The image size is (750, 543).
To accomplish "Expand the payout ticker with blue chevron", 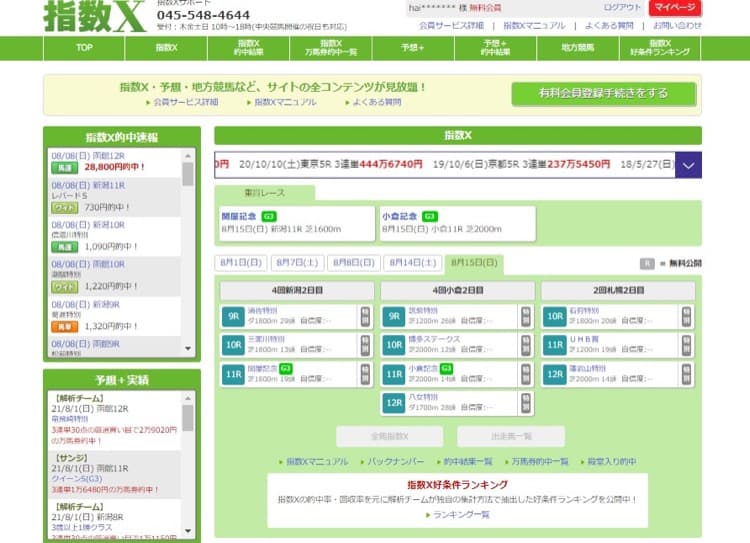I will (688, 165).
